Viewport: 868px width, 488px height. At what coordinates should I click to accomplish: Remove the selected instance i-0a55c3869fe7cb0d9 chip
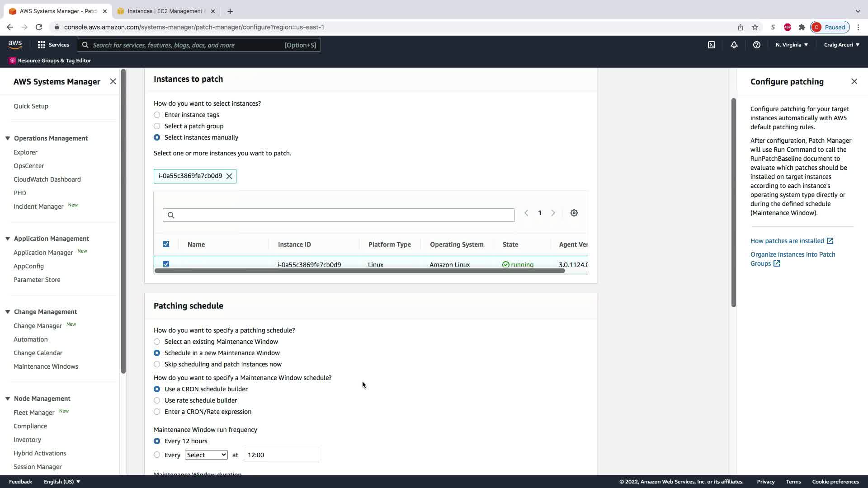pyautogui.click(x=229, y=176)
